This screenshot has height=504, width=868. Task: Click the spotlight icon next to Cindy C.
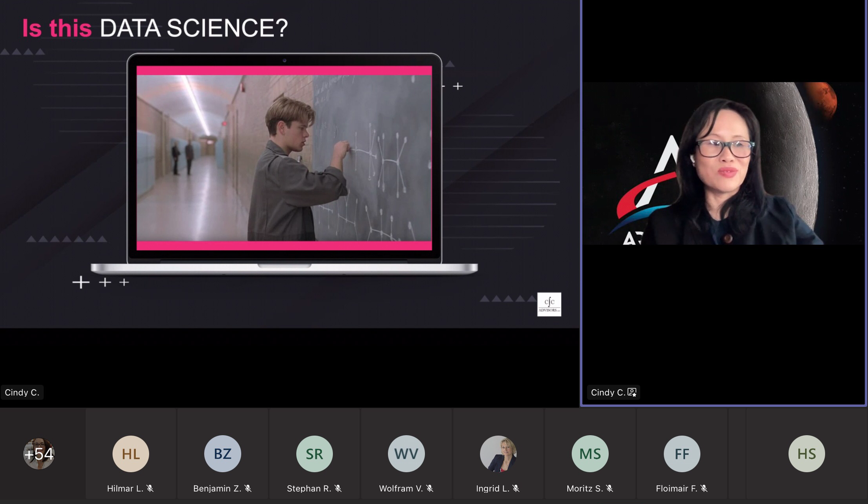(x=632, y=392)
